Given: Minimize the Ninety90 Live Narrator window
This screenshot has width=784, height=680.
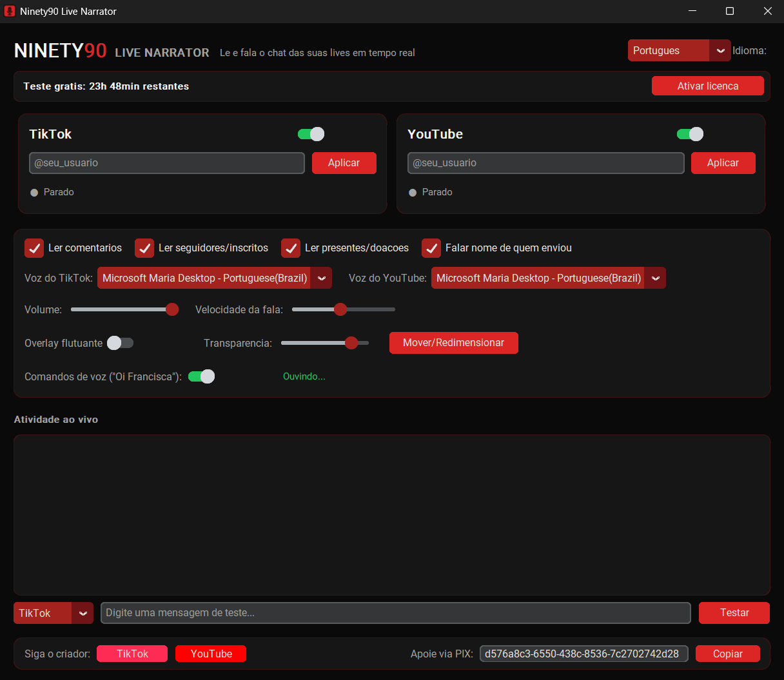Looking at the screenshot, I should pyautogui.click(x=692, y=11).
